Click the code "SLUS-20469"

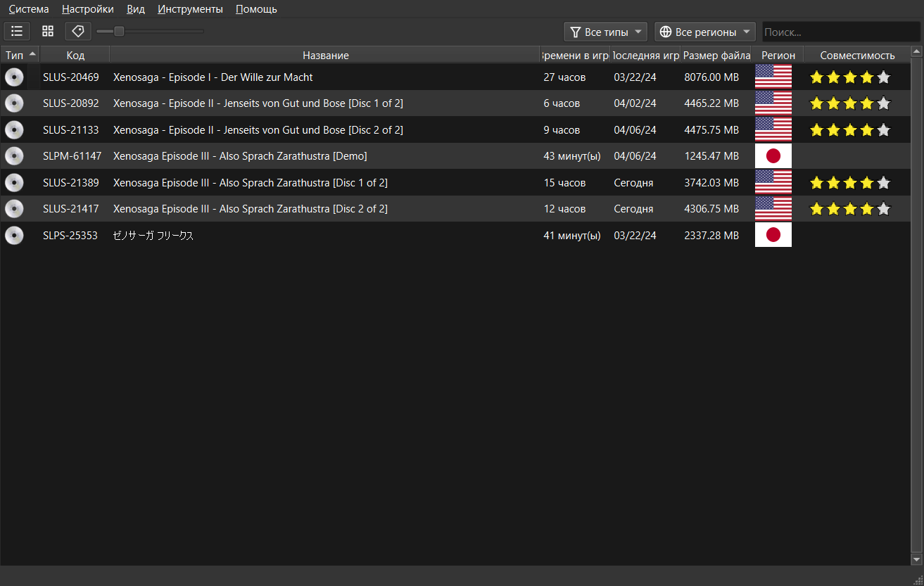[71, 77]
